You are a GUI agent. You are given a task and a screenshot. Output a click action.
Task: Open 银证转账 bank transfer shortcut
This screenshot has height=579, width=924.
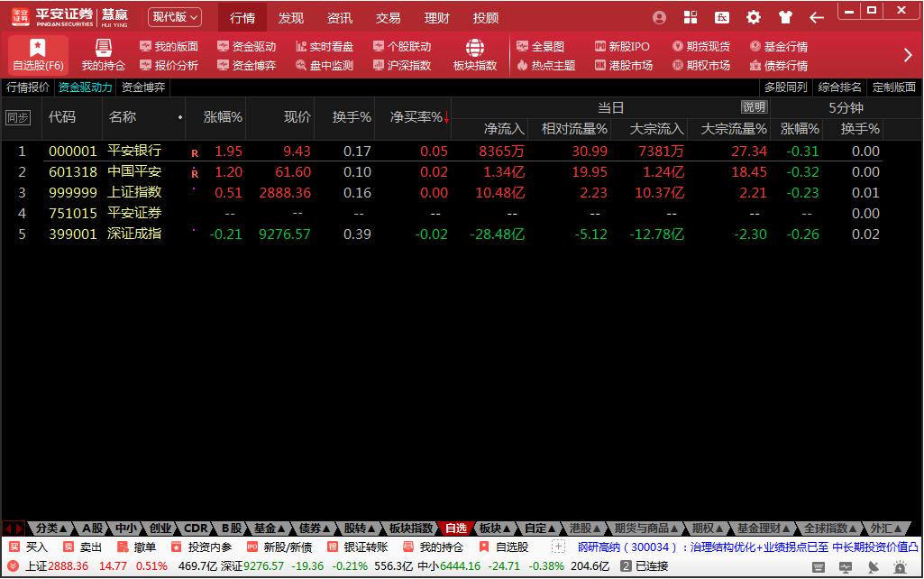[358, 547]
